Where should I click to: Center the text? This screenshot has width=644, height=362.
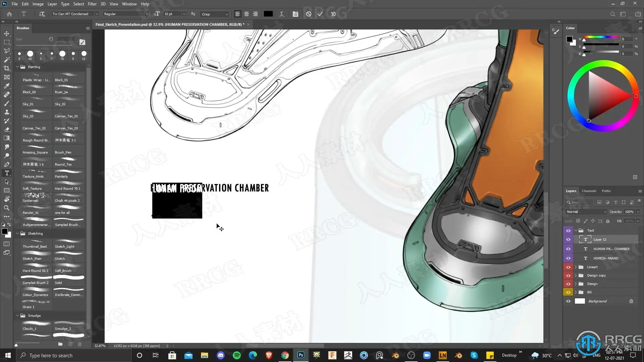[247, 14]
